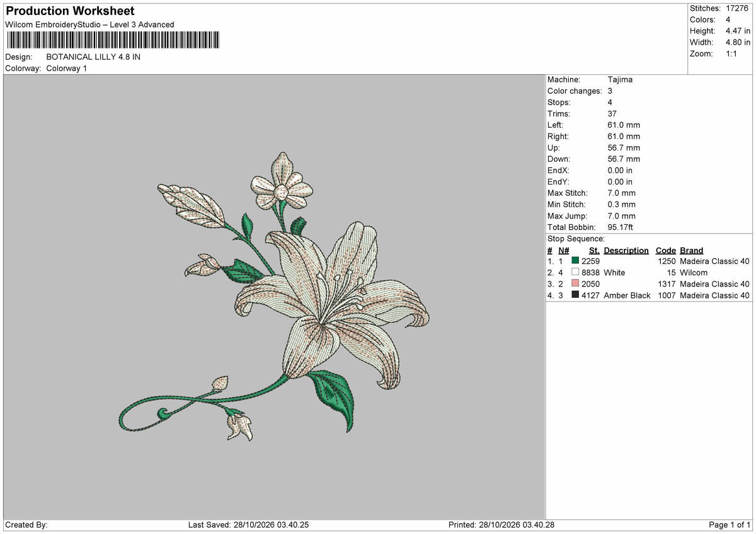Click the thread code '1317'
The width and height of the screenshot is (756, 534).
tap(666, 284)
